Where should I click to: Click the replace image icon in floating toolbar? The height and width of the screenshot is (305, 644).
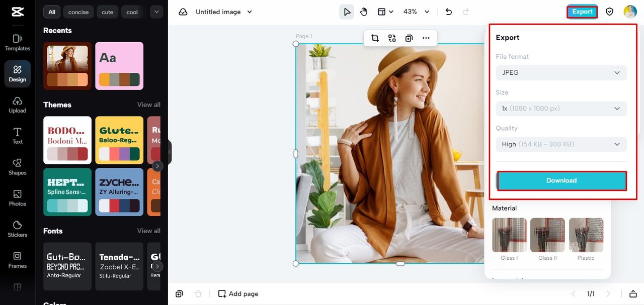(392, 38)
